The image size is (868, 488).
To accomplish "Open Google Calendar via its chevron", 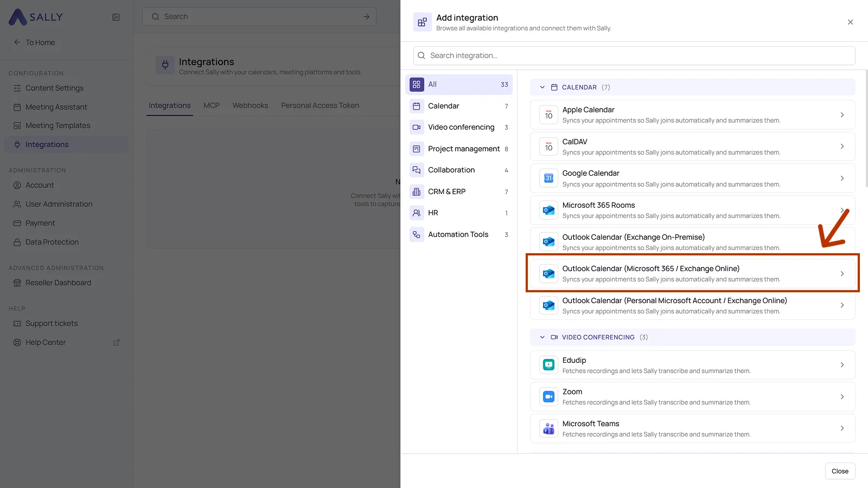I will [842, 178].
